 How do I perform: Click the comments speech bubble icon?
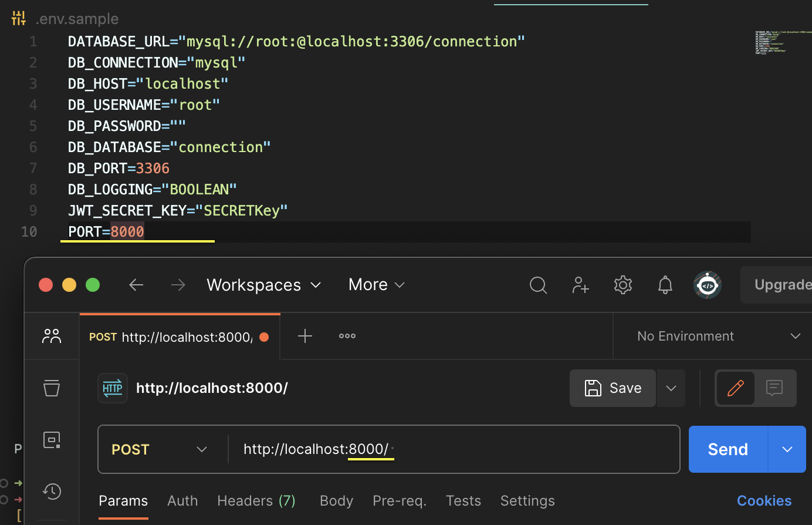[x=774, y=388]
